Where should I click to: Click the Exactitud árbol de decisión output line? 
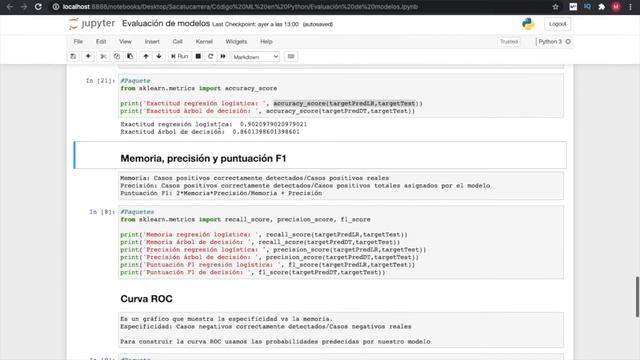[210, 132]
